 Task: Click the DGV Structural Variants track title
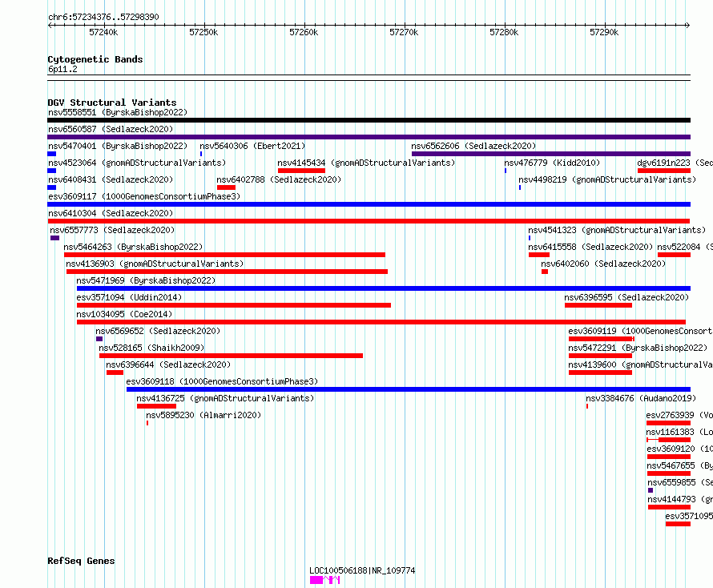[x=112, y=103]
